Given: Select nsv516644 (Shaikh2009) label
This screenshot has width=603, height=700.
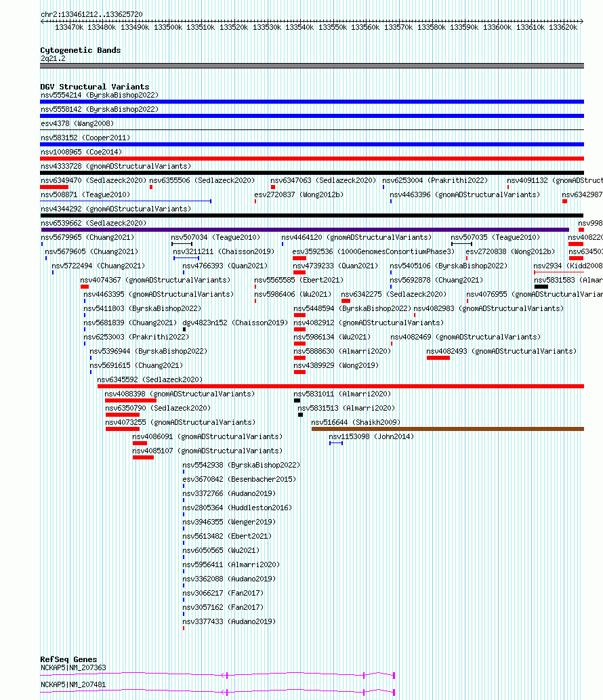Looking at the screenshot, I should (356, 423).
